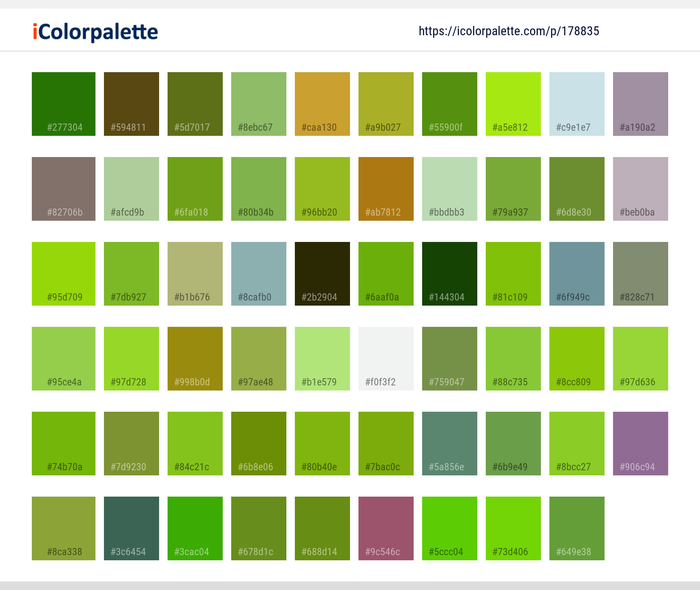The height and width of the screenshot is (590, 700).
Task: Pick the #a9b027 swatch
Action: tap(386, 104)
